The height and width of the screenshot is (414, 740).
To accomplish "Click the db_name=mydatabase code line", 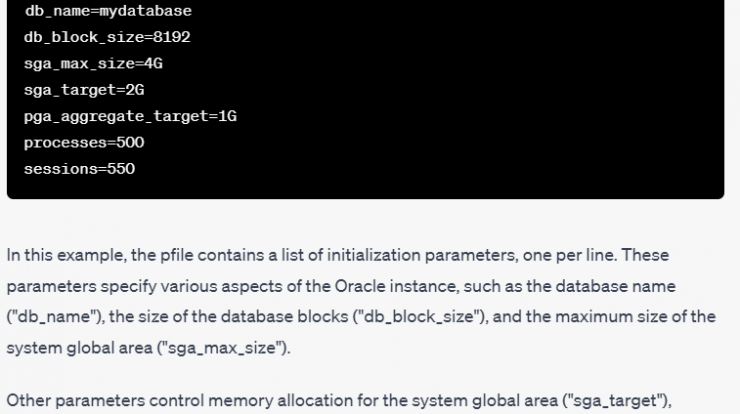I will pyautogui.click(x=108, y=11).
